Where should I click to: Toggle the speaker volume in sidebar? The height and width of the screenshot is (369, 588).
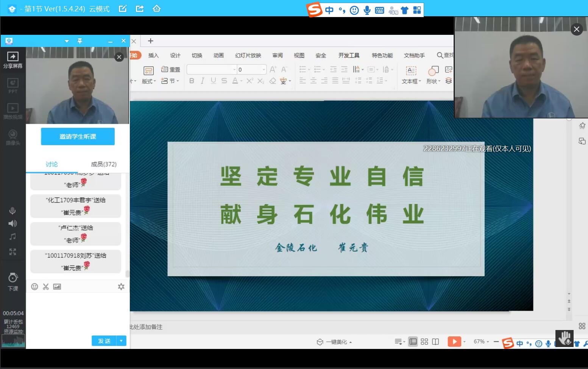tap(12, 224)
